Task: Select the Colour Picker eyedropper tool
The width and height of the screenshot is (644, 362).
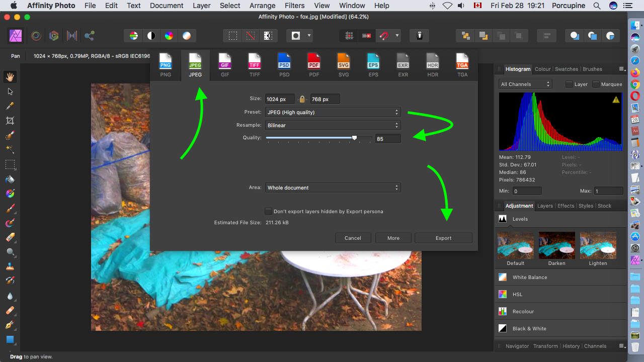Action: pyautogui.click(x=10, y=106)
